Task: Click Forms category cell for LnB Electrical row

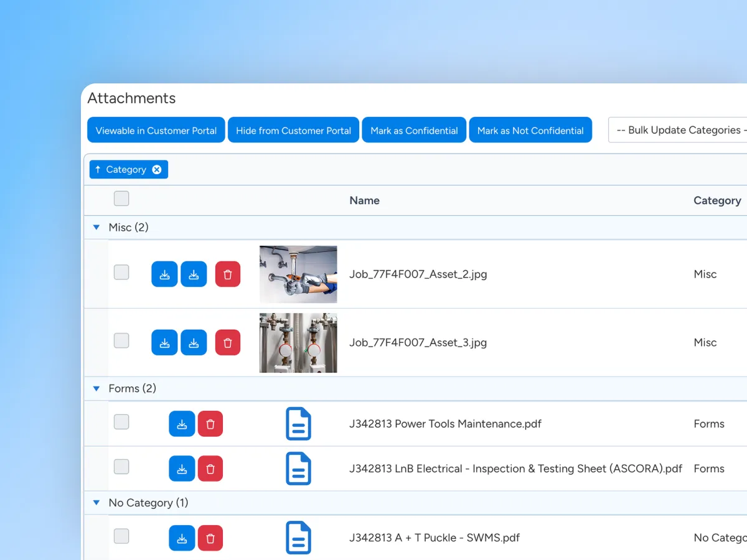Action: click(709, 469)
